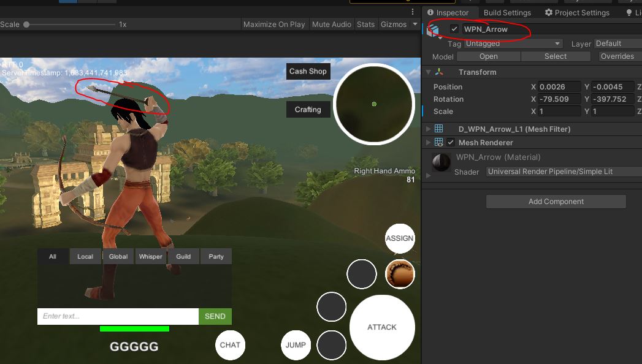Disable the Mesh Renderer checkbox
The width and height of the screenshot is (642, 364).
[x=451, y=142]
